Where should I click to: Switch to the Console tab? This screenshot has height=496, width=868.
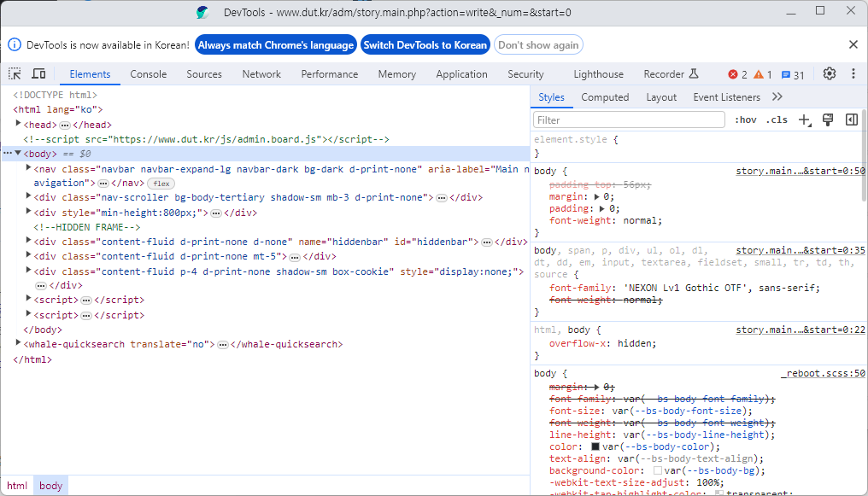pos(149,74)
